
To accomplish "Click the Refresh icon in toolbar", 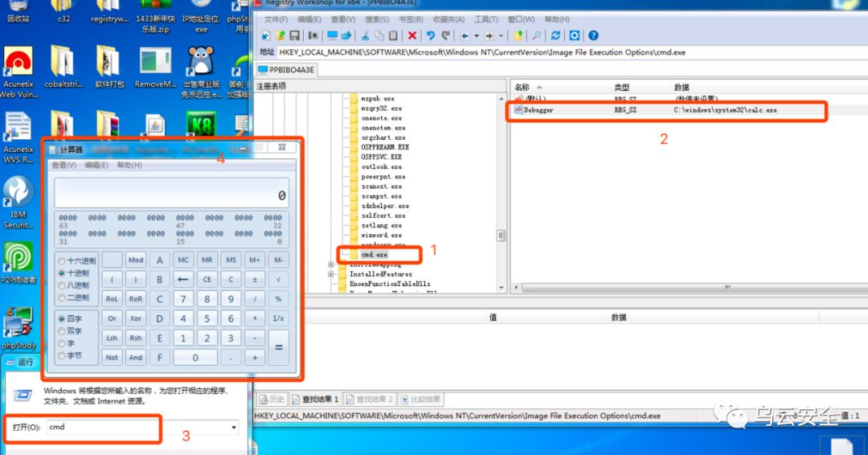I will pos(555,35).
